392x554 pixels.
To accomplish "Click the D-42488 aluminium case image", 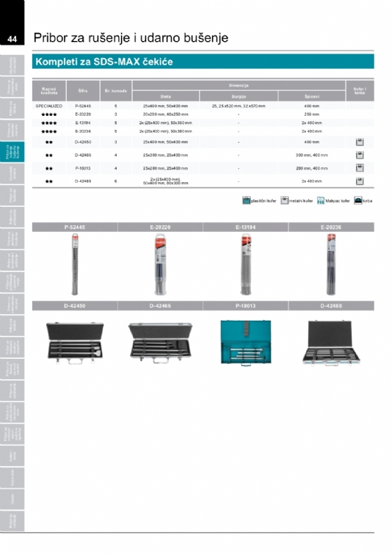I will (331, 343).
